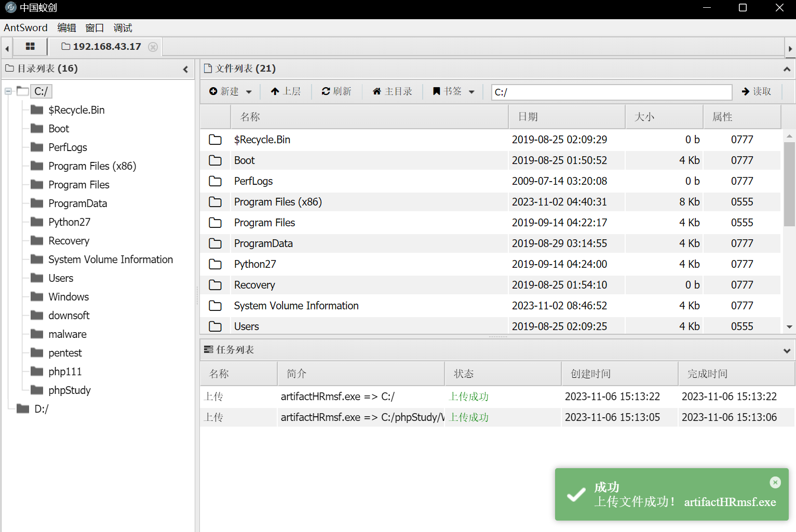Select System Volume Information in tree
The width and height of the screenshot is (796, 532).
[x=111, y=260]
